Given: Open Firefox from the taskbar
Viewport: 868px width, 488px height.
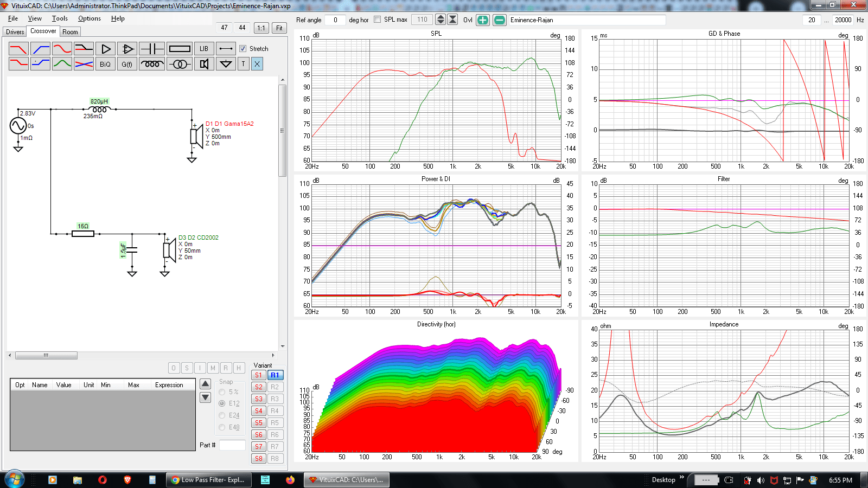Looking at the screenshot, I should click(x=290, y=480).
